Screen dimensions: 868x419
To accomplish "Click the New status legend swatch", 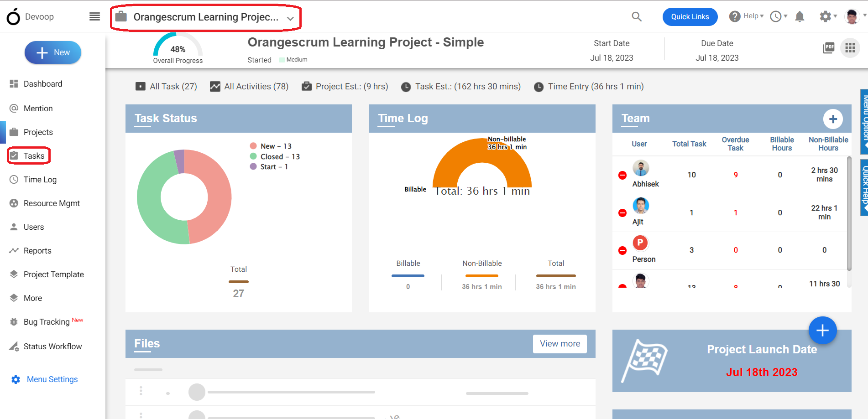I will (253, 146).
